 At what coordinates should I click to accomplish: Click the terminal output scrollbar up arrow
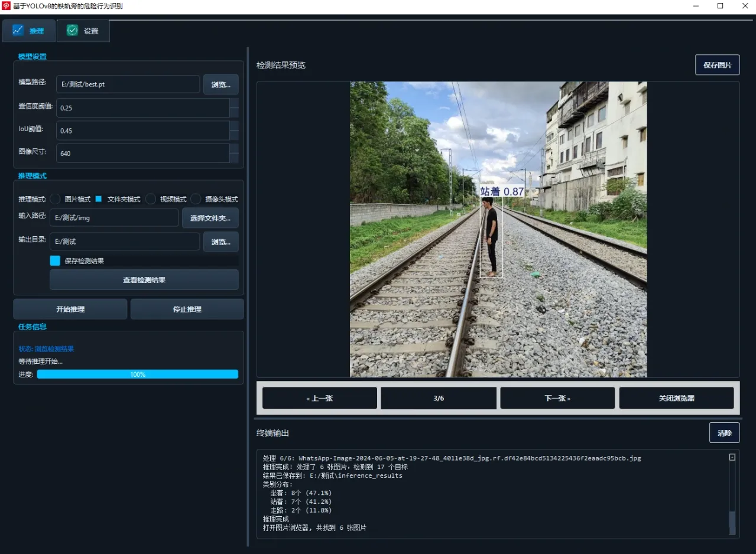click(x=732, y=457)
